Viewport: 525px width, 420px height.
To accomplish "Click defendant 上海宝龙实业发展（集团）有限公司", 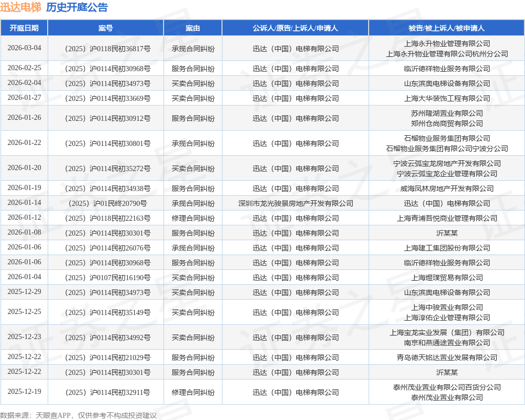I will (x=447, y=333).
